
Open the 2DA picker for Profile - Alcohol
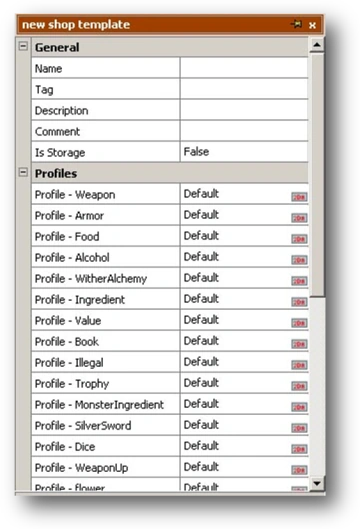coord(299,260)
